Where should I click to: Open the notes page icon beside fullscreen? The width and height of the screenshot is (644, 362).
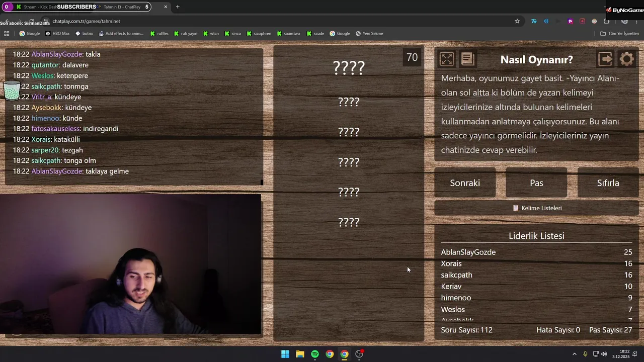pyautogui.click(x=467, y=59)
